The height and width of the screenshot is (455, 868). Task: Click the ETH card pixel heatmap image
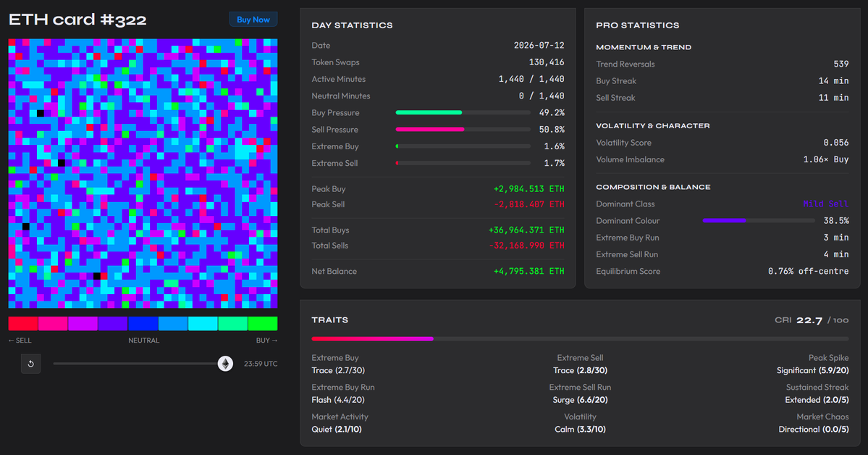click(x=143, y=173)
